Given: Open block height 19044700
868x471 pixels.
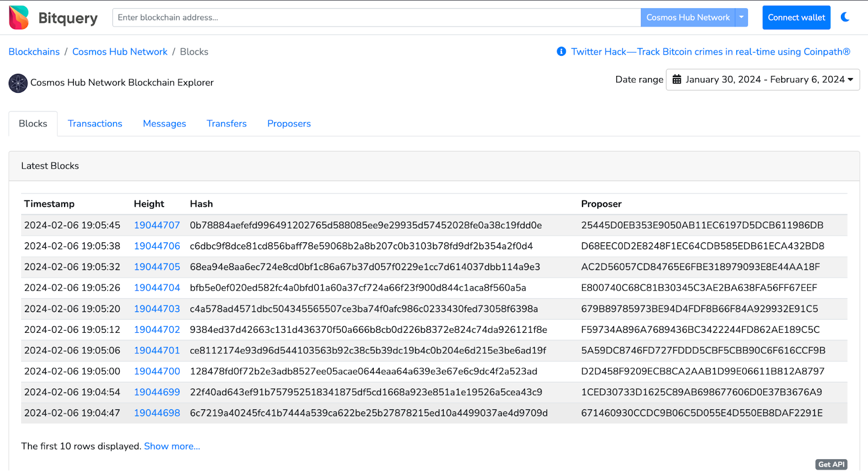Looking at the screenshot, I should tap(157, 371).
